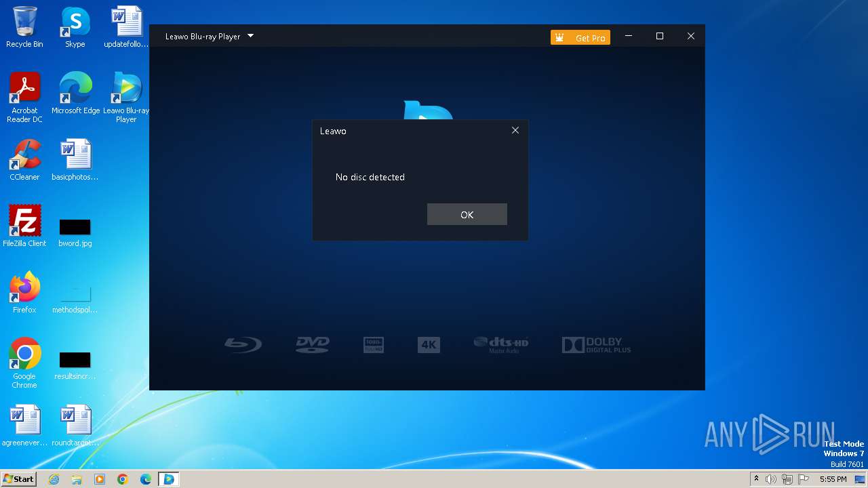Screen dimensions: 868x488
Task: Open the Leawo Blu-ray Player title dropdown
Action: (250, 36)
